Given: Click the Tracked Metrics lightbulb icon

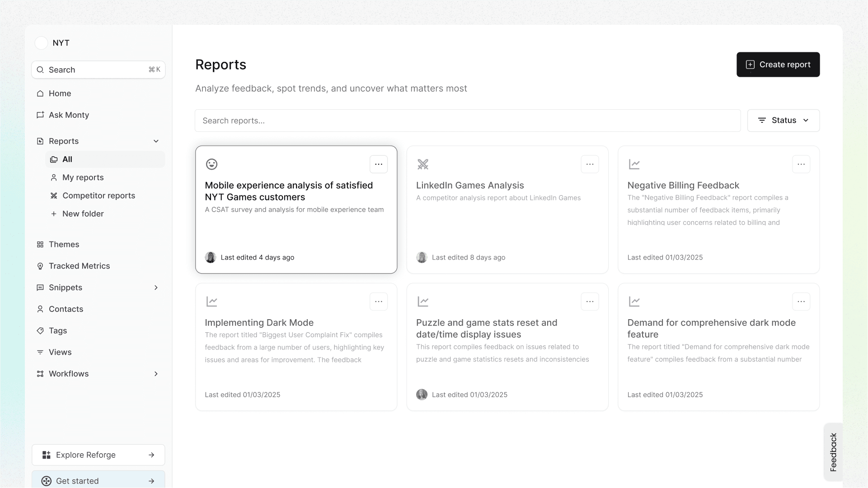Looking at the screenshot, I should pos(40,266).
